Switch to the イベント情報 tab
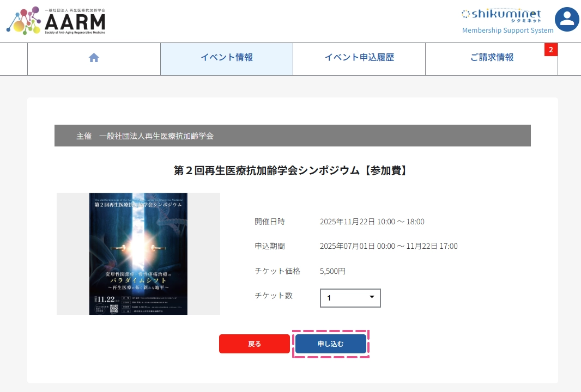The height and width of the screenshot is (392, 581). pyautogui.click(x=227, y=58)
